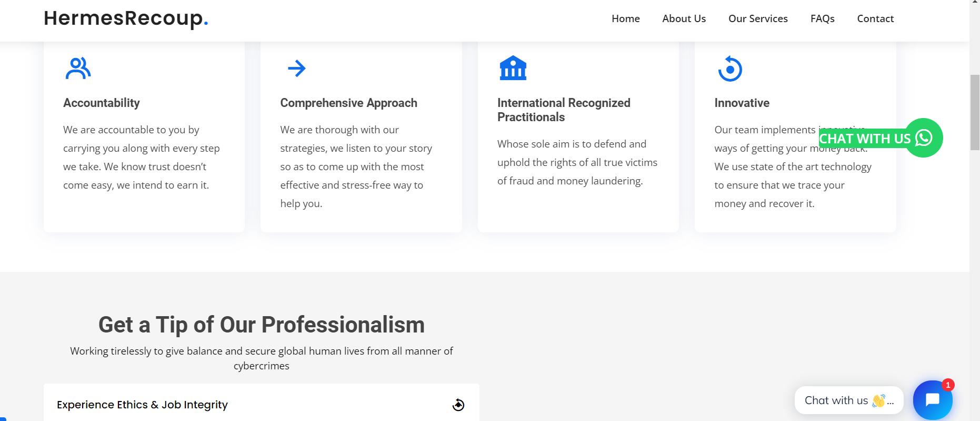This screenshot has width=980, height=421.
Task: Click the bank building icon
Action: point(513,68)
